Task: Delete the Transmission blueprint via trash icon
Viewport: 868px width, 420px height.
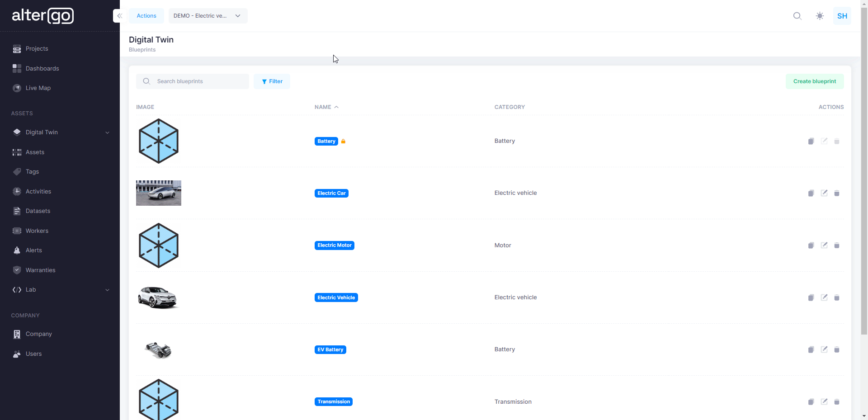Action: click(x=837, y=402)
